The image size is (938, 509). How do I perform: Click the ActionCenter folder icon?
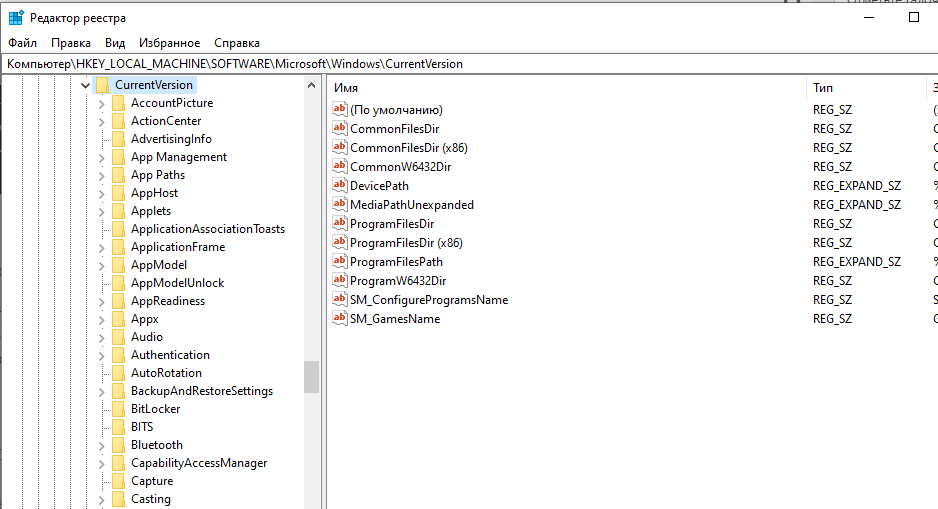[x=118, y=121]
